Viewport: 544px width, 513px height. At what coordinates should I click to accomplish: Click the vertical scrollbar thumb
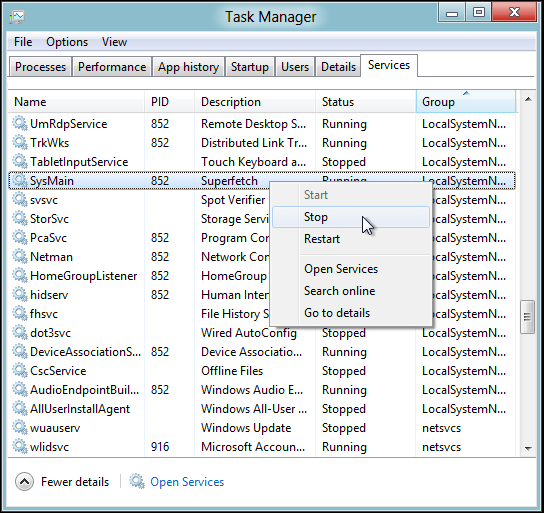pos(527,317)
